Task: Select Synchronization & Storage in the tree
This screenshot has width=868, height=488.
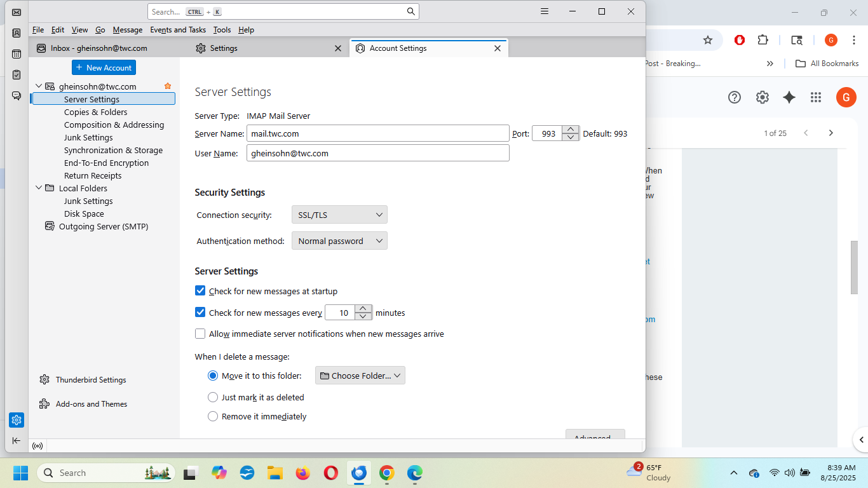Action: pos(113,150)
